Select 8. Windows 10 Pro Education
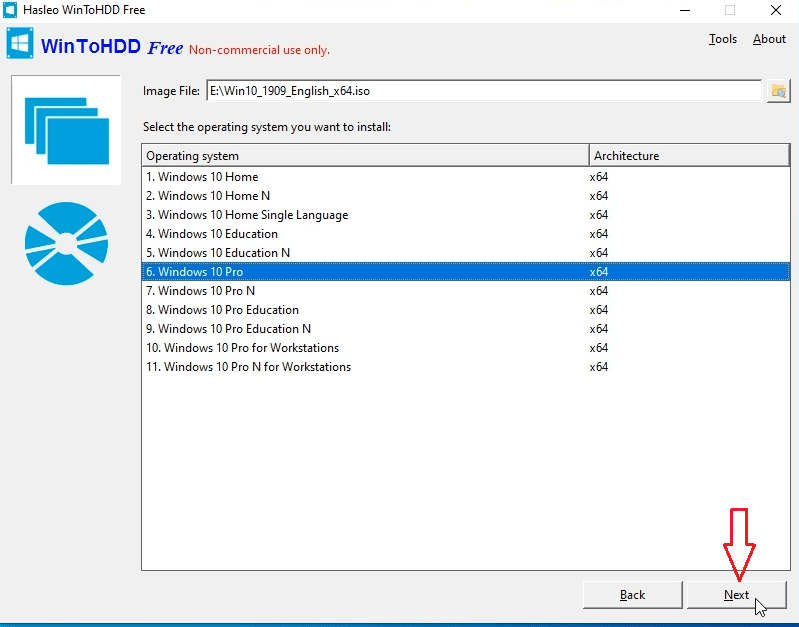 (466, 310)
